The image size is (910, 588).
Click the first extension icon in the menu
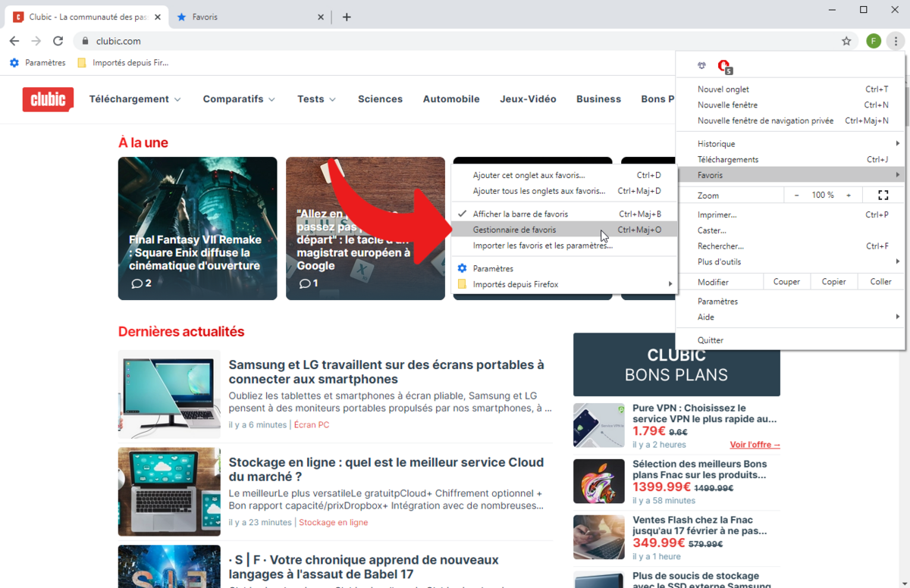click(702, 66)
